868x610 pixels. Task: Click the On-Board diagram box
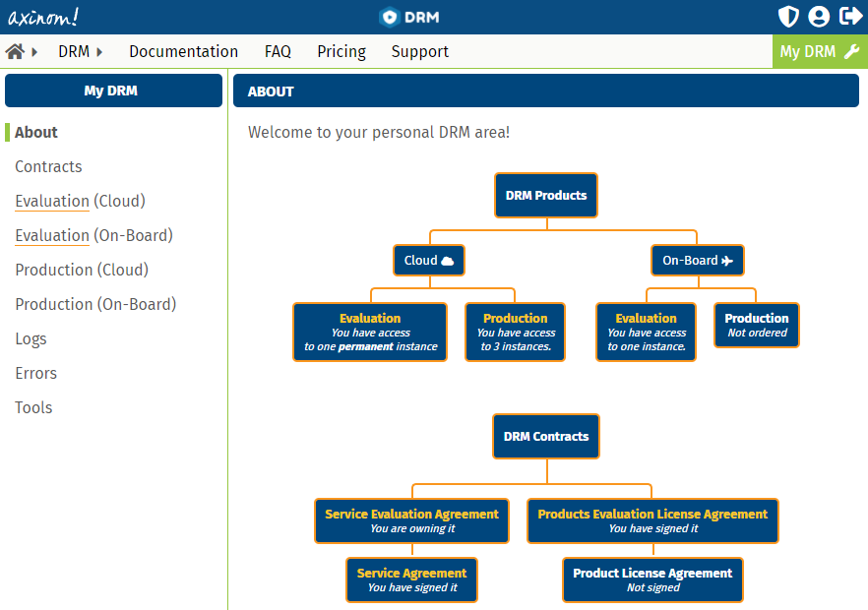click(698, 260)
